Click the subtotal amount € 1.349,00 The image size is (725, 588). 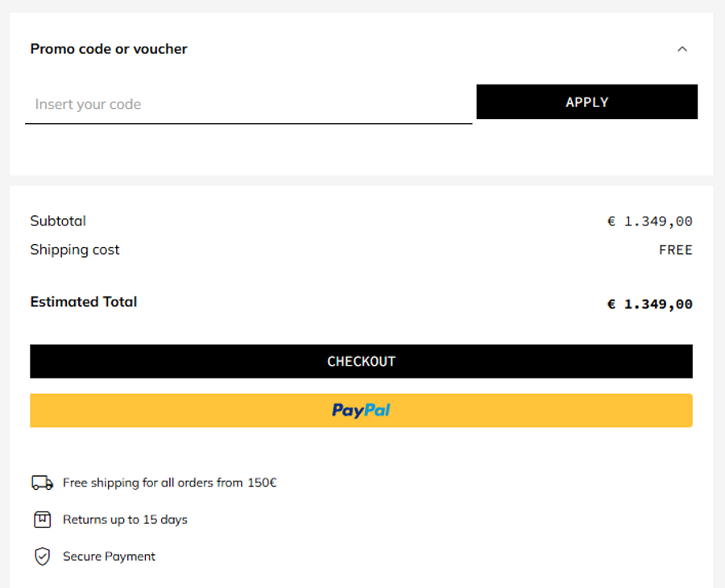pyautogui.click(x=649, y=222)
